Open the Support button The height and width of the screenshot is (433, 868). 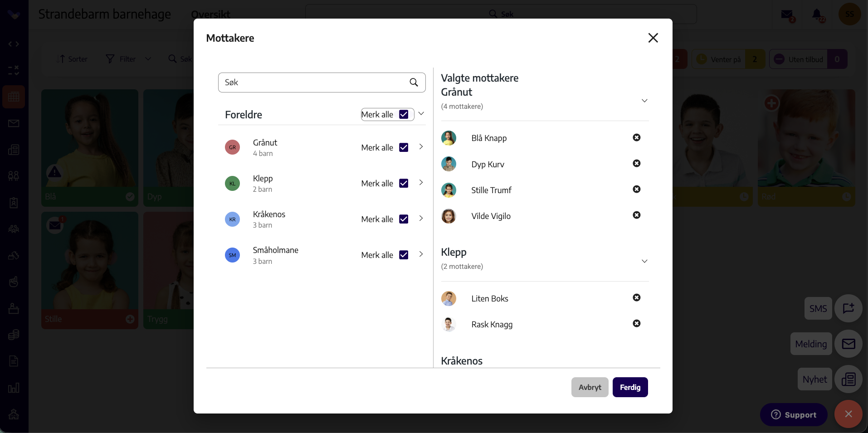click(793, 414)
